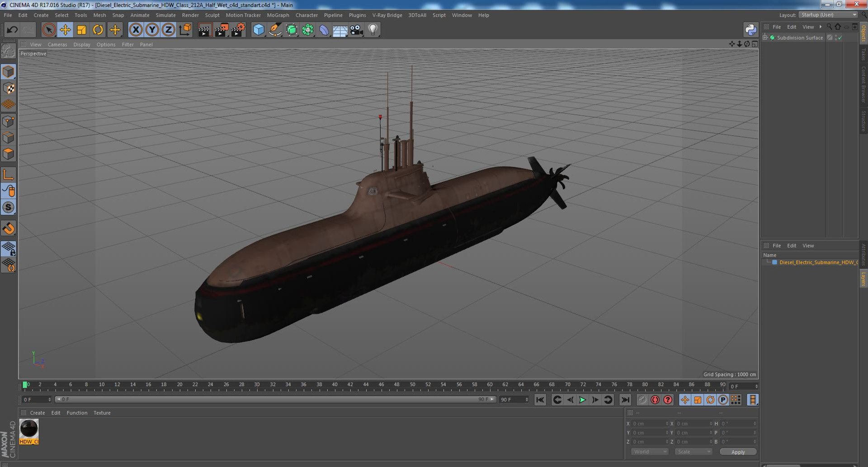
Task: Go to start of animation
Action: click(540, 400)
